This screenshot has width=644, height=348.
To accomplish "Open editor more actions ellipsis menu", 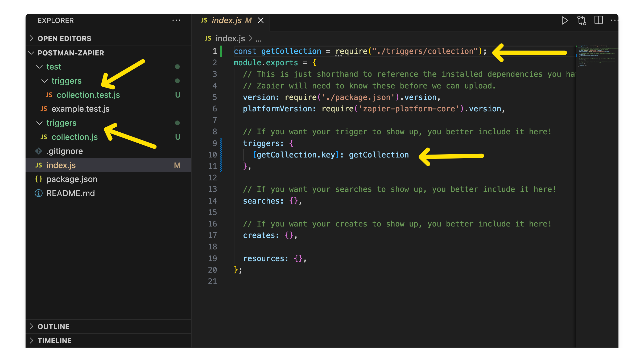I will click(614, 20).
